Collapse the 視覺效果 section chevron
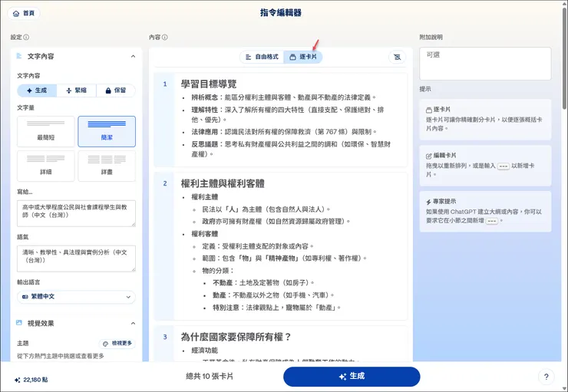The image size is (568, 392). click(133, 324)
